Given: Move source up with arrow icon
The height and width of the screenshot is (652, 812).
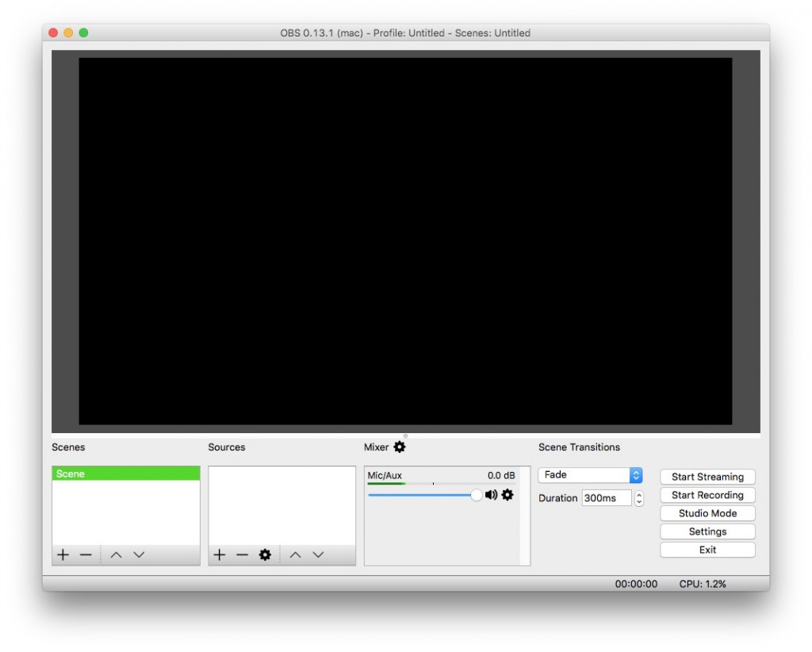Looking at the screenshot, I should click(295, 555).
